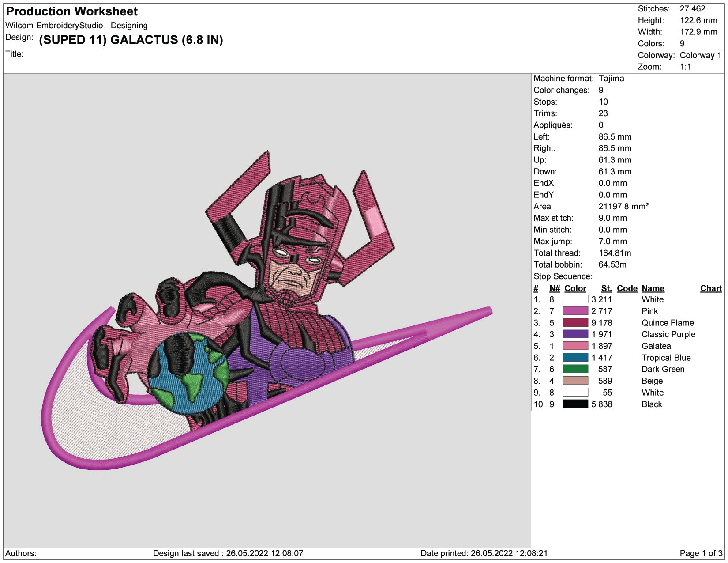Image resolution: width=728 pixels, height=563 pixels.
Task: Click the Trims value '23'
Action: (x=603, y=113)
